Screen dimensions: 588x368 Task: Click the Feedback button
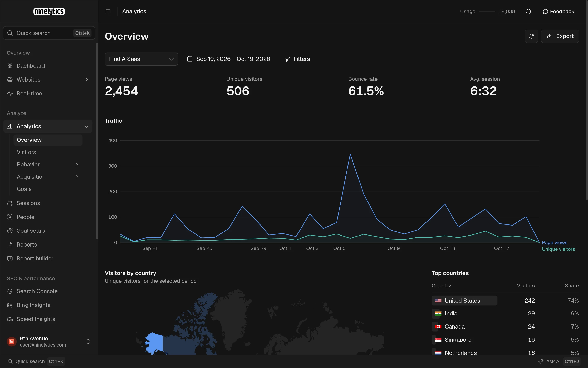[558, 11]
